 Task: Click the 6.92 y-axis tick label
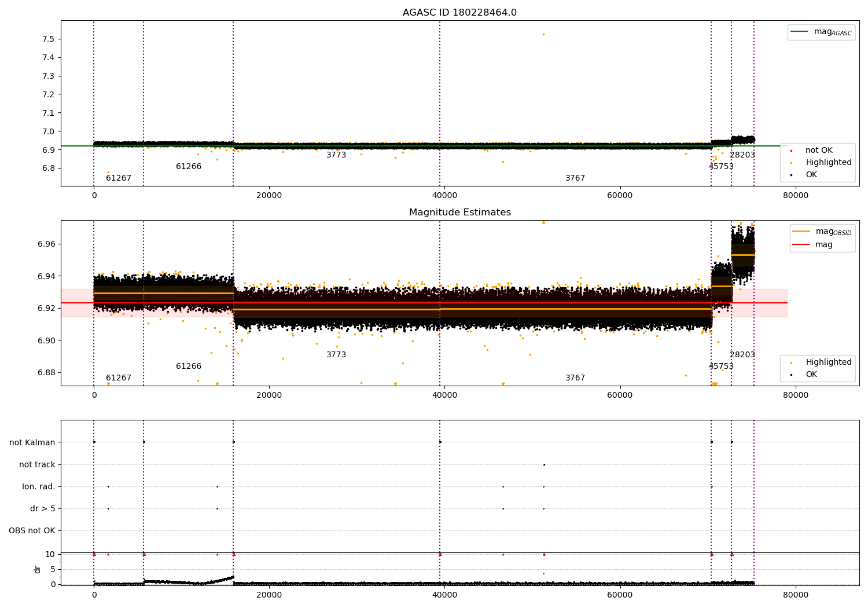click(46, 309)
